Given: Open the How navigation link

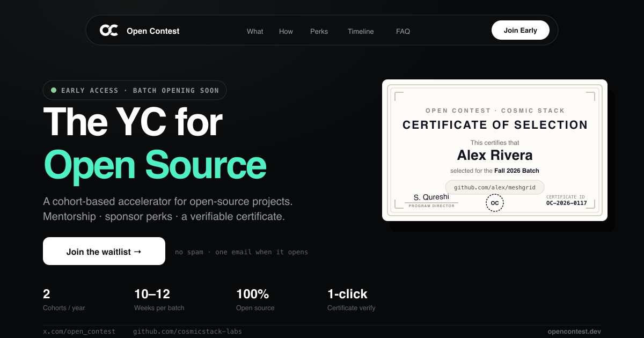Looking at the screenshot, I should point(286,31).
